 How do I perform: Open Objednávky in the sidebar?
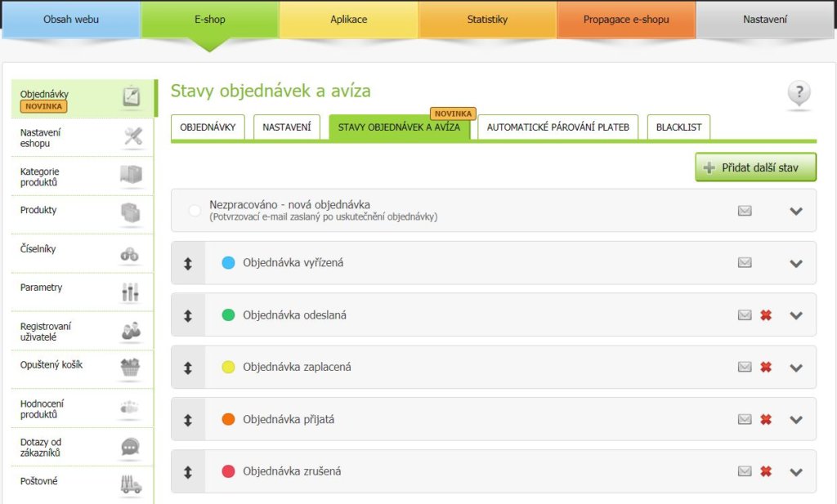83,99
